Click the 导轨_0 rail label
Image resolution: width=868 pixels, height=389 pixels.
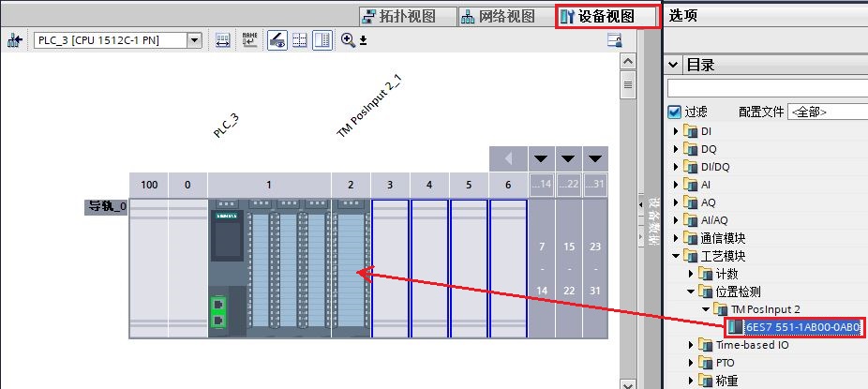106,207
